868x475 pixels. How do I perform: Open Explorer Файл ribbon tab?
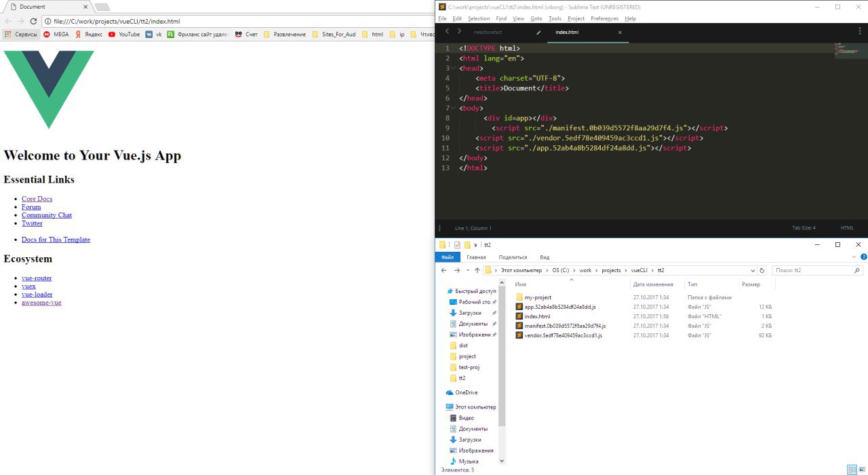pyautogui.click(x=448, y=257)
